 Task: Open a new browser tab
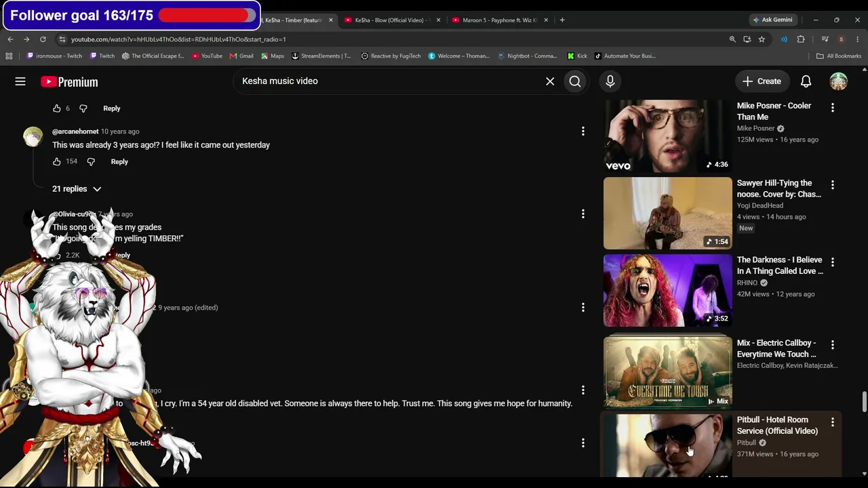(x=562, y=20)
